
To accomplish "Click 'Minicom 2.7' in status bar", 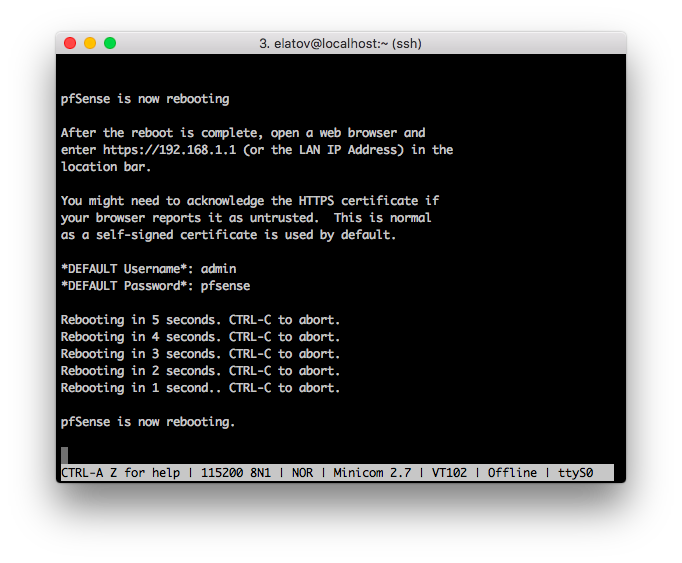I will [x=372, y=473].
